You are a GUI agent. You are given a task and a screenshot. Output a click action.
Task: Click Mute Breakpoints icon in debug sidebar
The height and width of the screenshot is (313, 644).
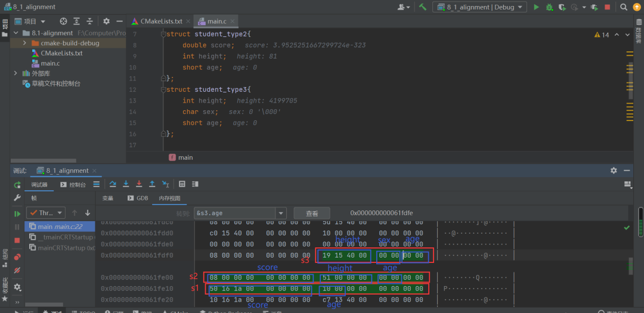17,270
